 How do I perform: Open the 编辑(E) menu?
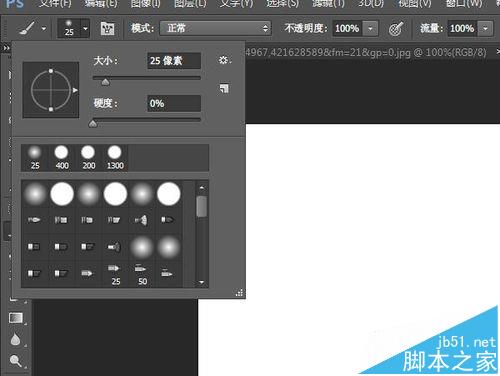[x=101, y=4]
